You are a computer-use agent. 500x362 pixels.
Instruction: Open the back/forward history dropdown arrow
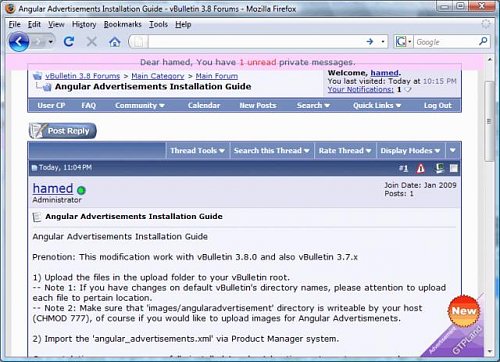51,42
